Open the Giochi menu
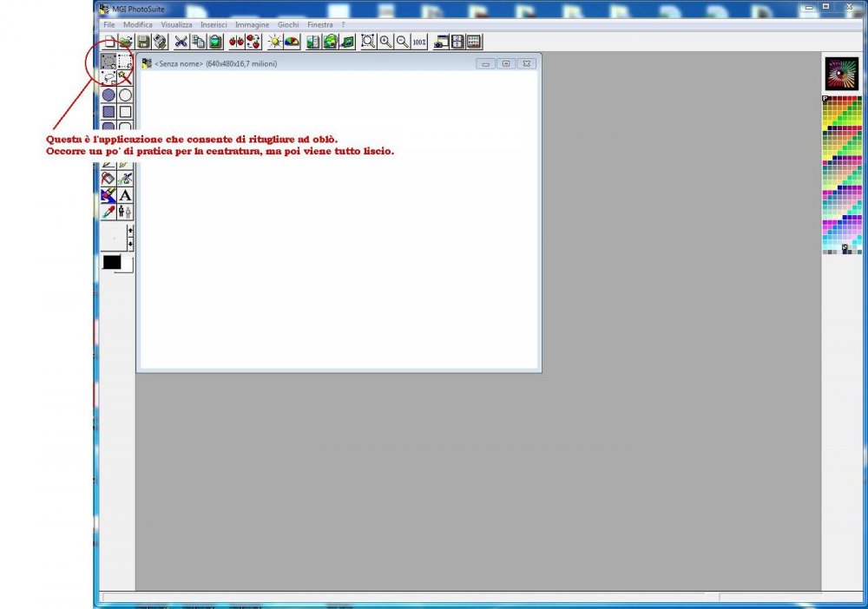Screen dimensions: 868x609 tap(288, 25)
